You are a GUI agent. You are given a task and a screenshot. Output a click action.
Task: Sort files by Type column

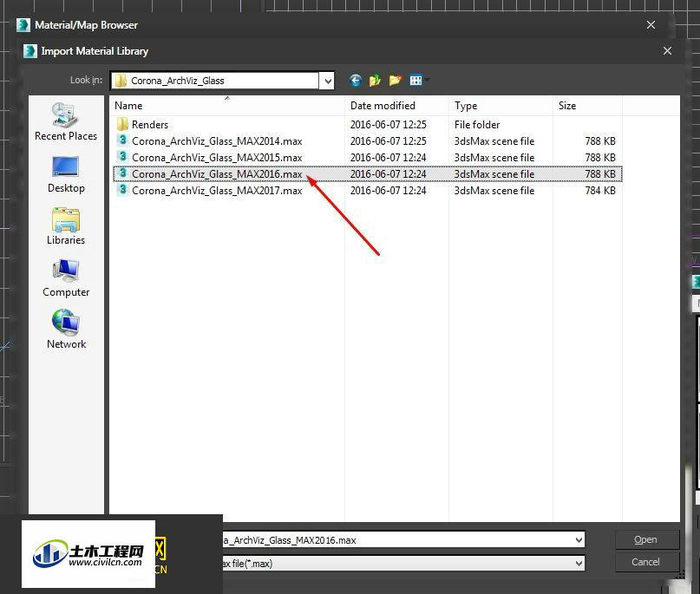500,106
